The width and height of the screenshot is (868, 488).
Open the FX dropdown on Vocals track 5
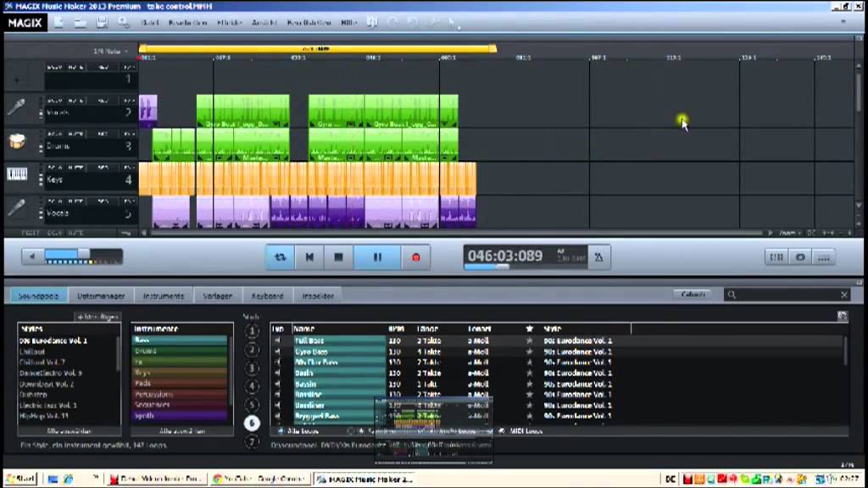tap(129, 202)
